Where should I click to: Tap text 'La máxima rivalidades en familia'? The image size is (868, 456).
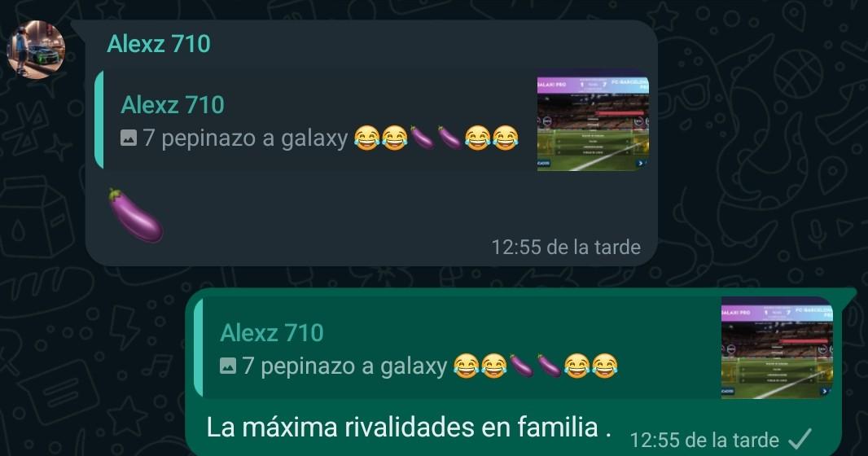(402, 427)
